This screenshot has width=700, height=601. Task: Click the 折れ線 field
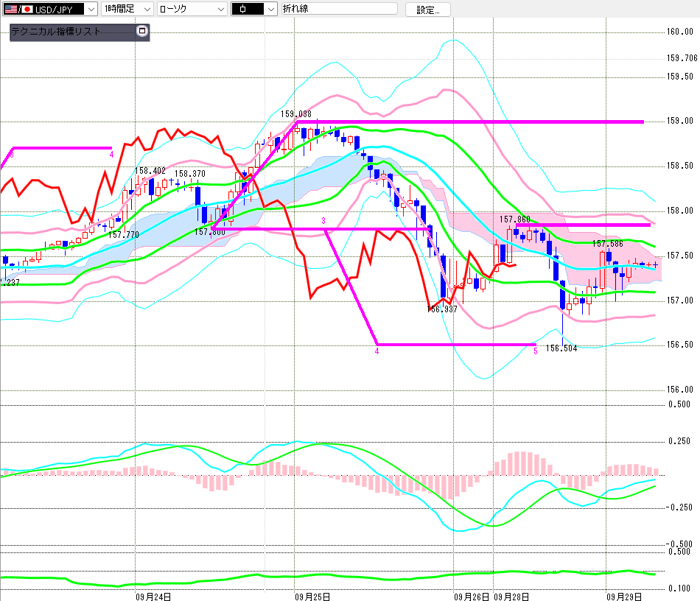(x=339, y=9)
